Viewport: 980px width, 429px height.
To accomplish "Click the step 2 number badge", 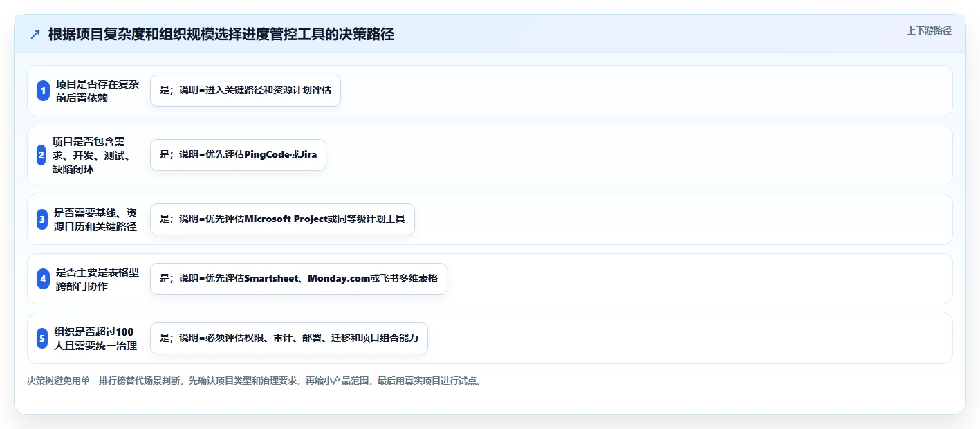I will tap(41, 155).
